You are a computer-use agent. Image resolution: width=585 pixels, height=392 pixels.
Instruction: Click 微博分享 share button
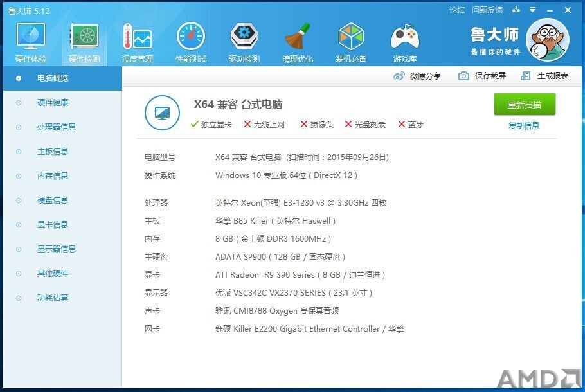(x=417, y=76)
